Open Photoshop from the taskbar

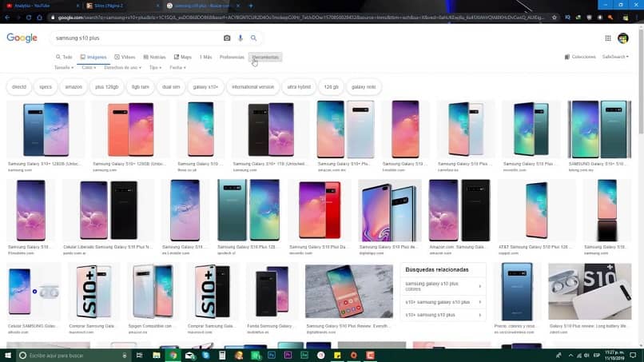tap(272, 355)
